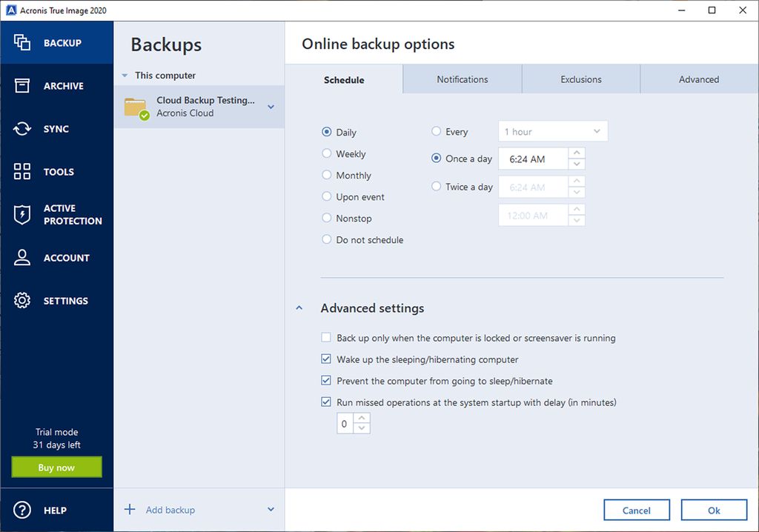Open the Settings section
The height and width of the screenshot is (532, 759).
click(56, 300)
